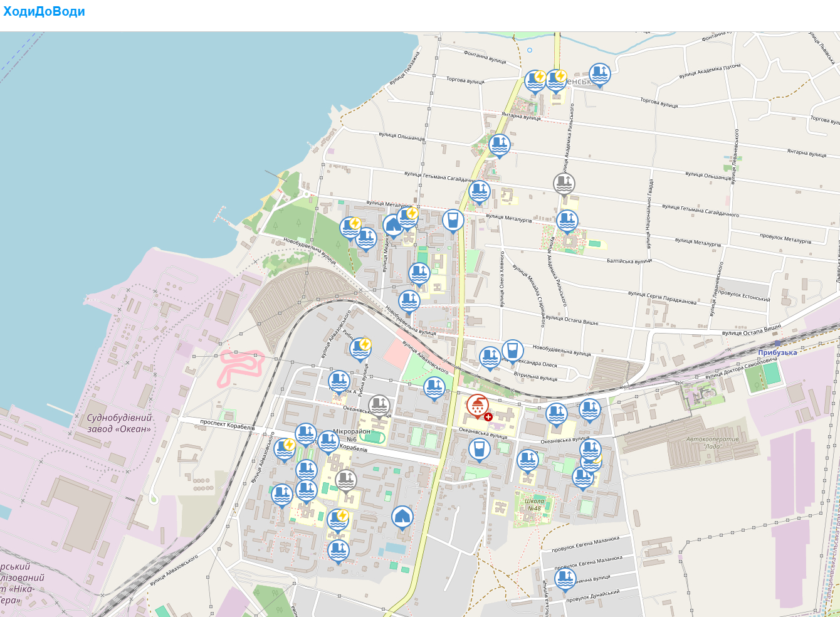Viewport: 840px width, 617px height.
Task: Open the water marker near провулок Дунайський
Action: click(x=565, y=579)
